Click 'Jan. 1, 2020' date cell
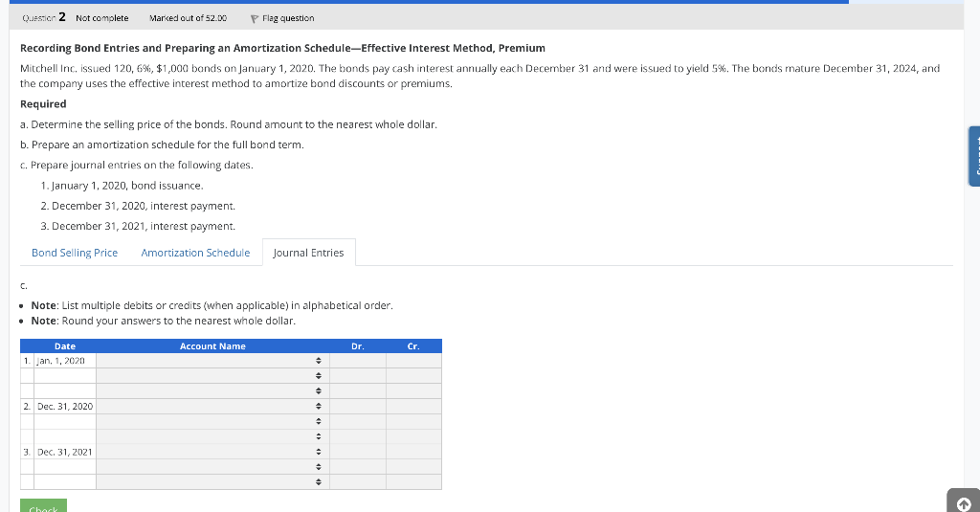The image size is (980, 512). click(65, 361)
